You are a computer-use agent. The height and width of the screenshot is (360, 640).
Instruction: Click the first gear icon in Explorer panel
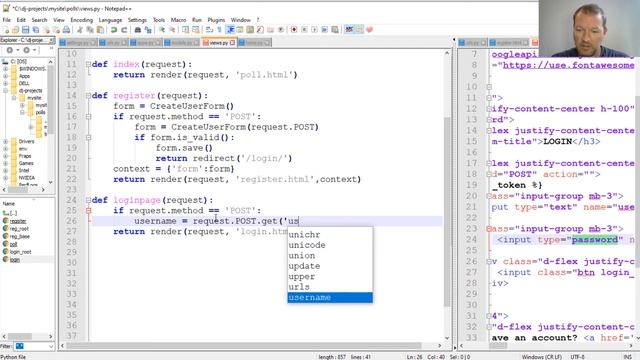pyautogui.click(x=9, y=50)
